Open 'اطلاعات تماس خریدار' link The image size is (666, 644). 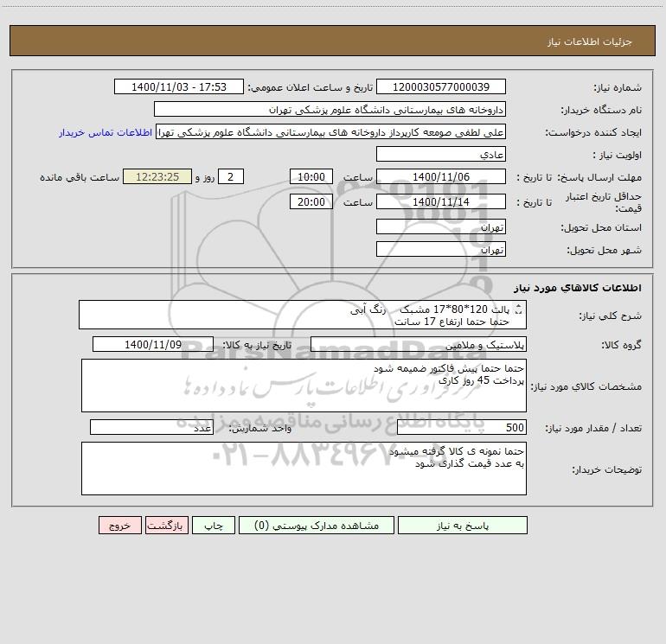106,132
